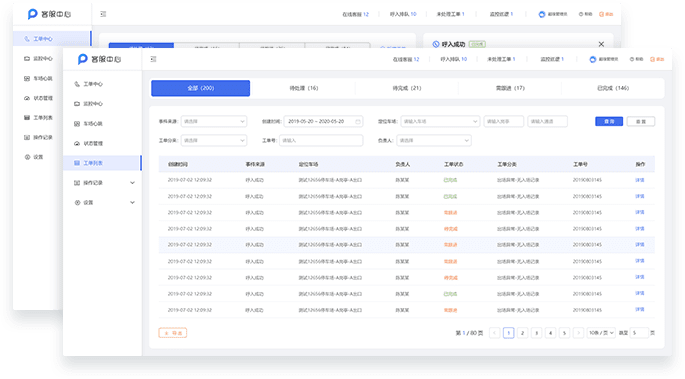Click the 请输入通道 input field
This screenshot has height=379, width=685.
547,121
